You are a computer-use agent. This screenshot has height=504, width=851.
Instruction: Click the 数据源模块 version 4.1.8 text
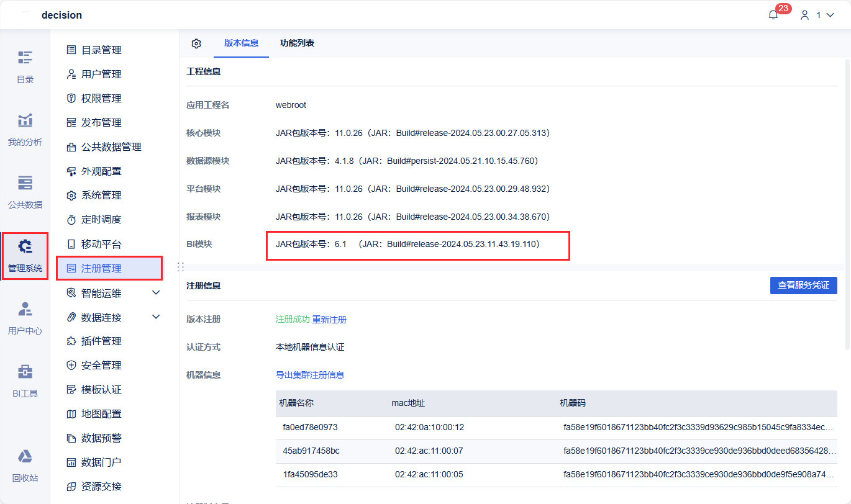coord(407,161)
